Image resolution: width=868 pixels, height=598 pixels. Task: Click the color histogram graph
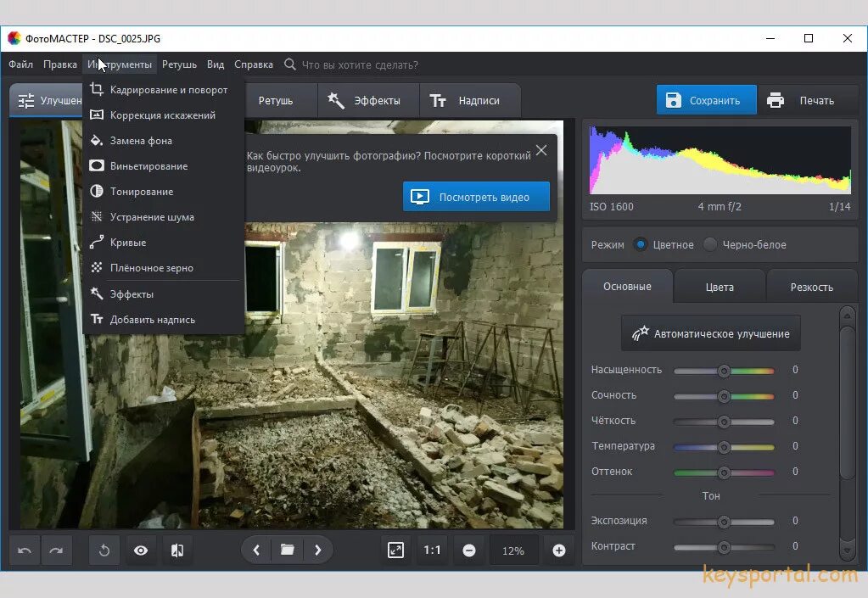pyautogui.click(x=720, y=159)
